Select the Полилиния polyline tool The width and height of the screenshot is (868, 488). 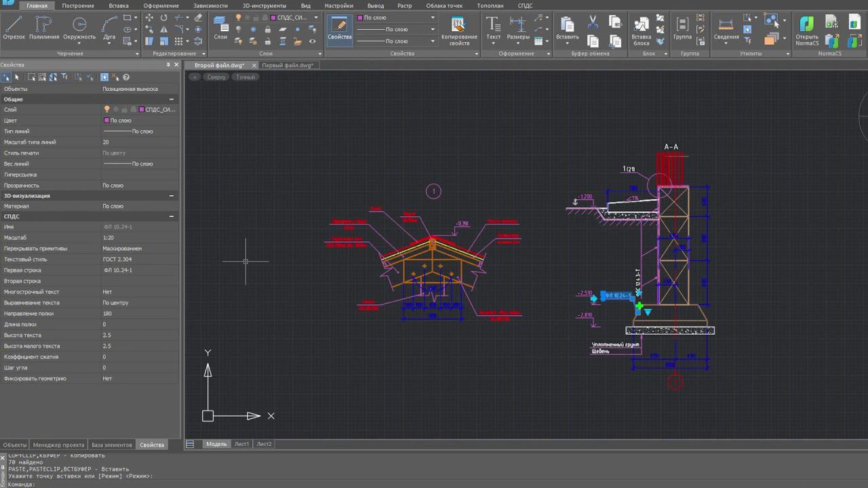[44, 28]
